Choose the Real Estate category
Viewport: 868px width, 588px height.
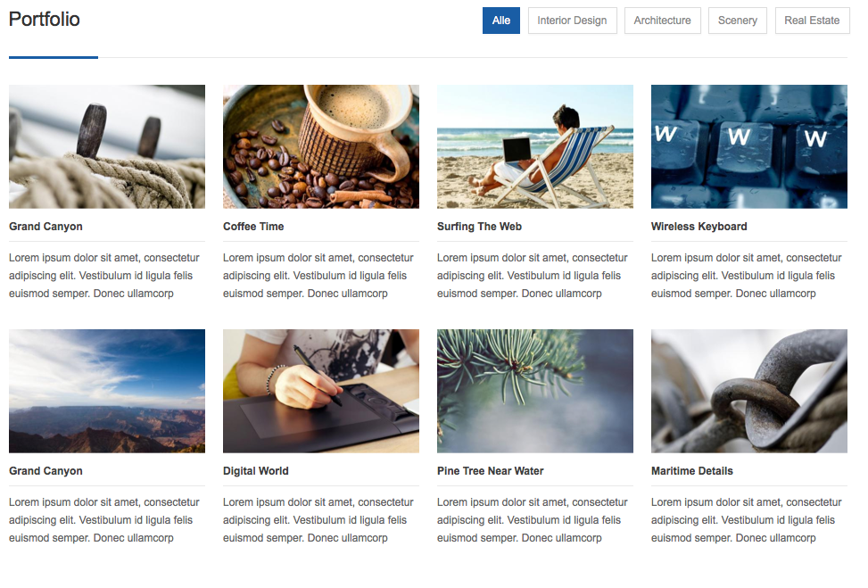(812, 21)
